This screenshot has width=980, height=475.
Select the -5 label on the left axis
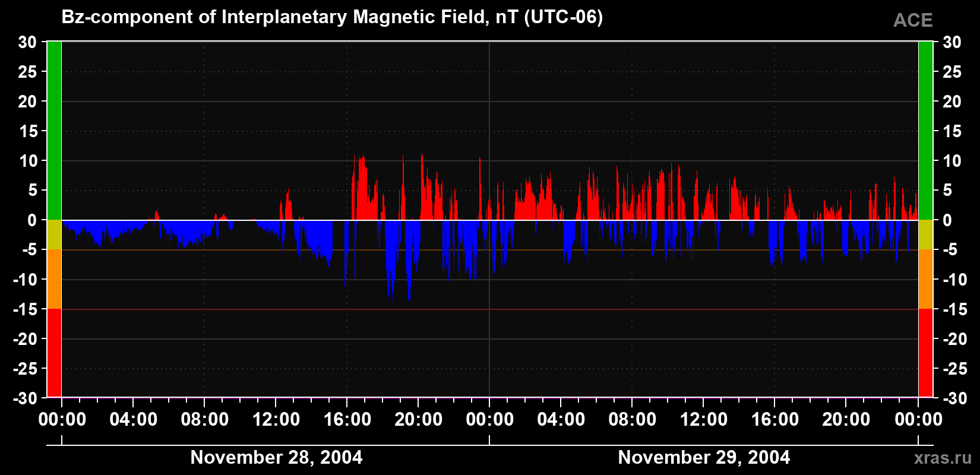[x=29, y=250]
